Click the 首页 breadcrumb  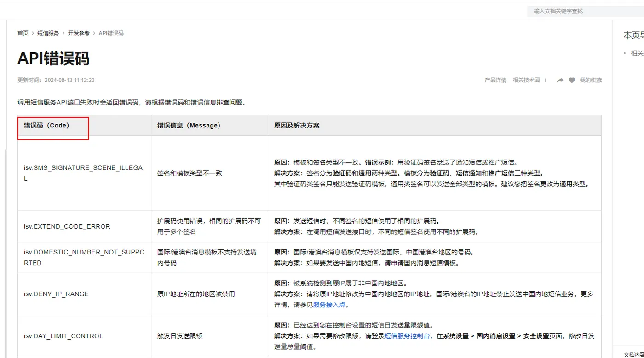click(x=23, y=33)
